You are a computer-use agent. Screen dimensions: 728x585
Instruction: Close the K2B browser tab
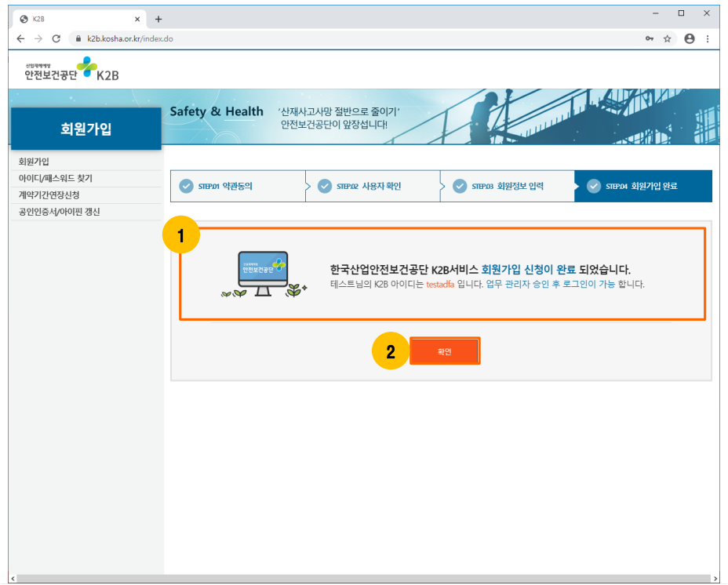pyautogui.click(x=137, y=19)
